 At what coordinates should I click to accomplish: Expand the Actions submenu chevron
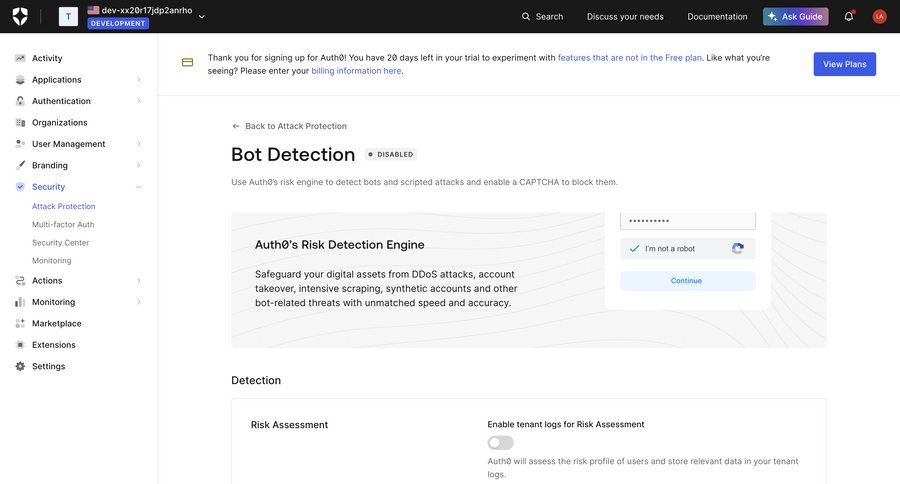pyautogui.click(x=138, y=281)
